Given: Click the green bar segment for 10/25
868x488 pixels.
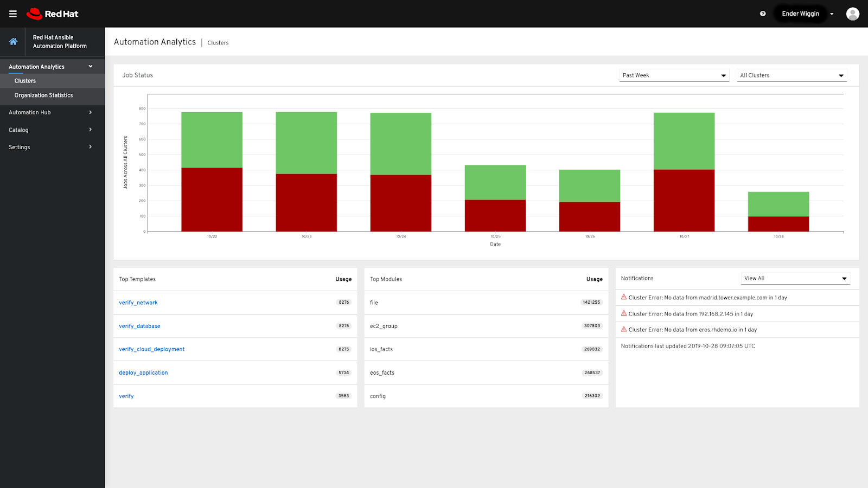Looking at the screenshot, I should coord(495,182).
